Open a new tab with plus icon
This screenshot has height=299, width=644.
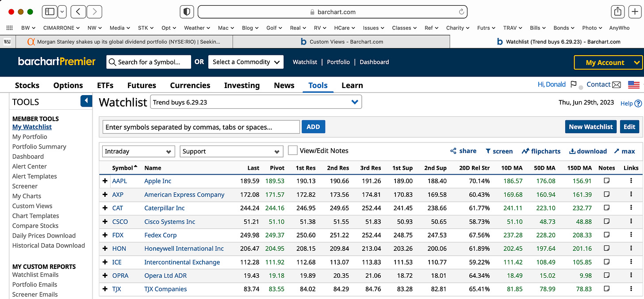pyautogui.click(x=635, y=12)
